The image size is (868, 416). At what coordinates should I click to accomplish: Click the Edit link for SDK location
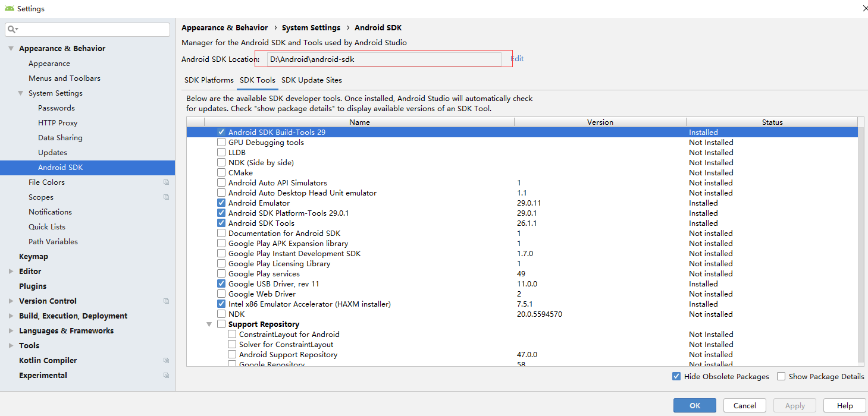point(517,59)
